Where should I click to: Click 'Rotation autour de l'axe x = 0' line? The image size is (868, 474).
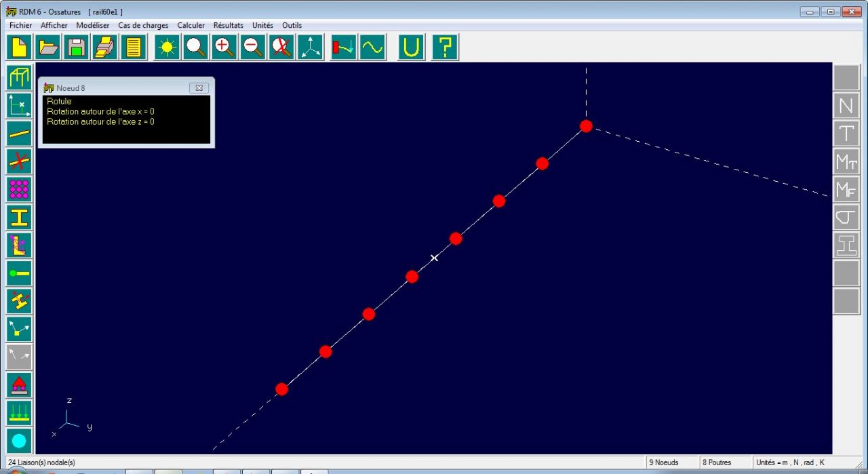point(100,111)
